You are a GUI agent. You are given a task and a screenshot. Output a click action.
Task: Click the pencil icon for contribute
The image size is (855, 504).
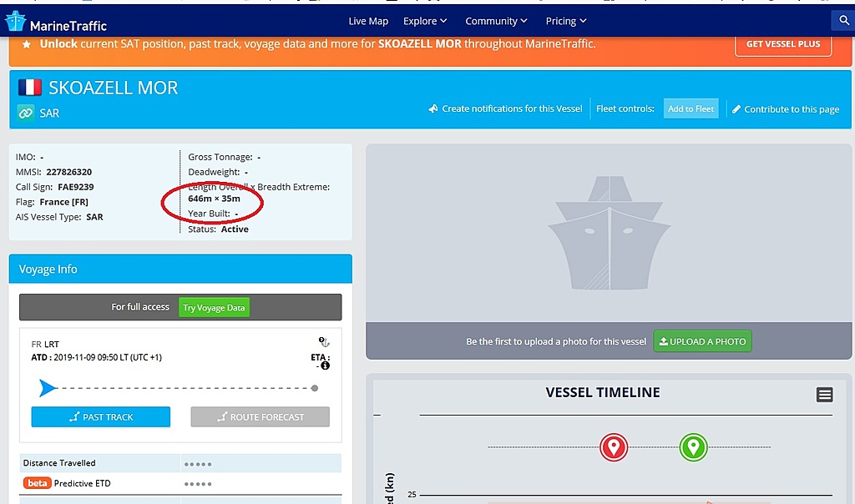pos(736,109)
